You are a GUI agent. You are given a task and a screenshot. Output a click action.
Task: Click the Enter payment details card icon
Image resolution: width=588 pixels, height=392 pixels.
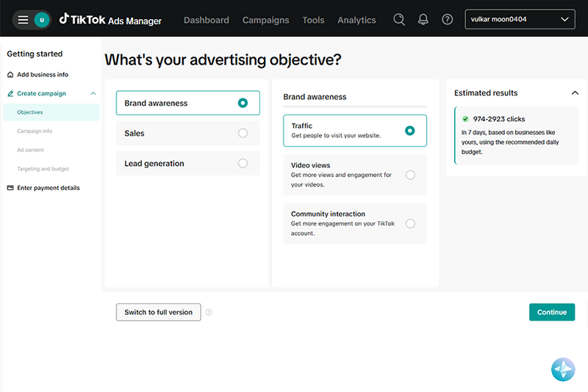click(10, 188)
